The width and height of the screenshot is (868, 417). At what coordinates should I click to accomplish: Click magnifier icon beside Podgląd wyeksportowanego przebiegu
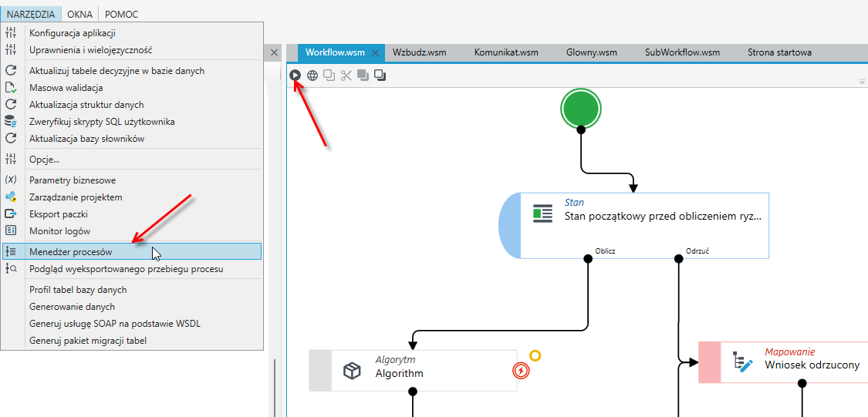coord(11,269)
